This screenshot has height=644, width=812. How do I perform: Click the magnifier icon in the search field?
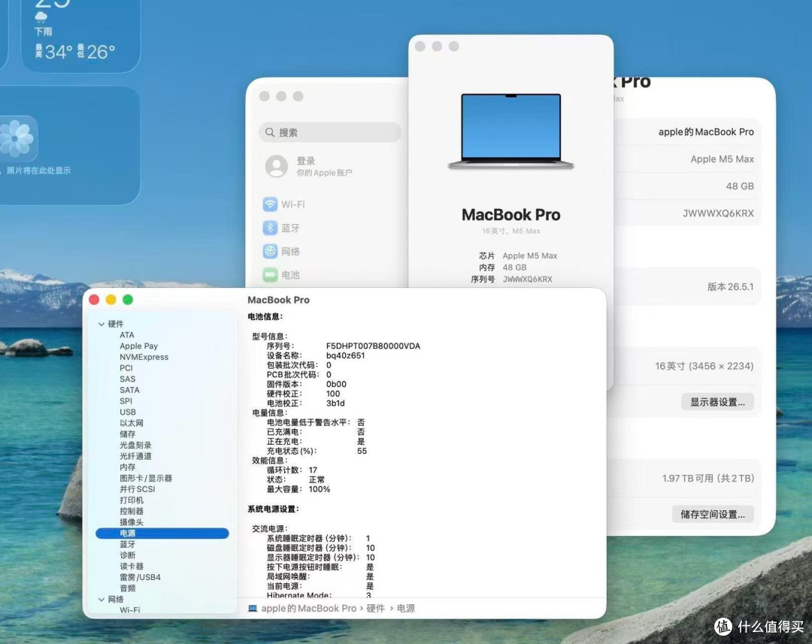point(270,132)
